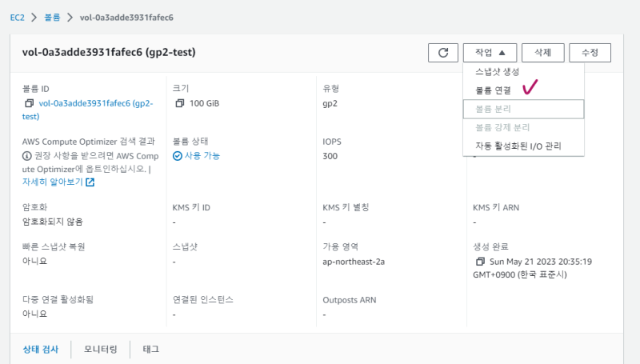Open the EC2 breadcrumb link
Viewport: 640px width, 364px height.
tap(17, 17)
